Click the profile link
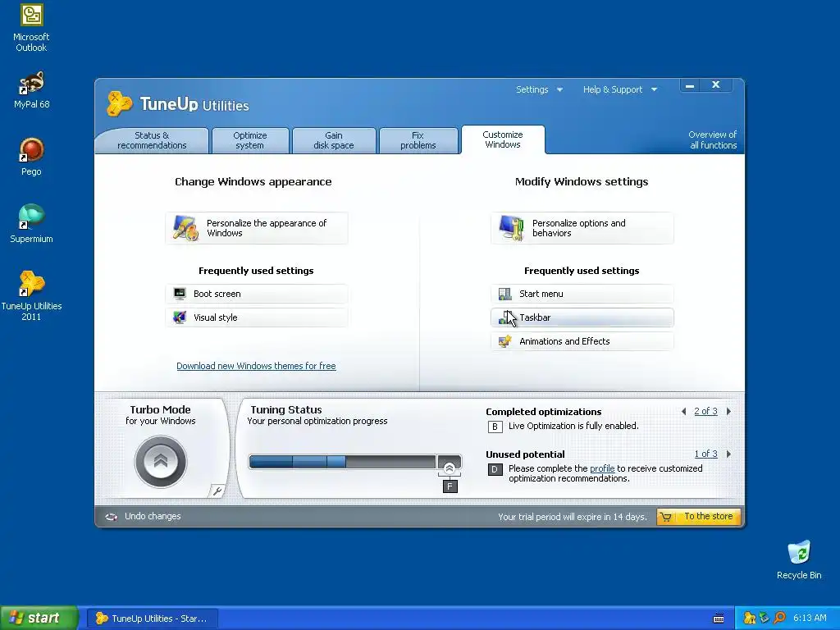This screenshot has width=840, height=630. (602, 468)
